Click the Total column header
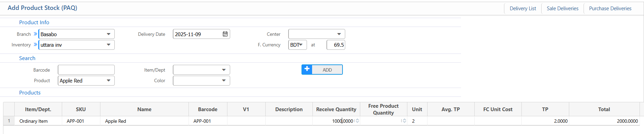The width and height of the screenshot is (644, 134). (x=604, y=109)
